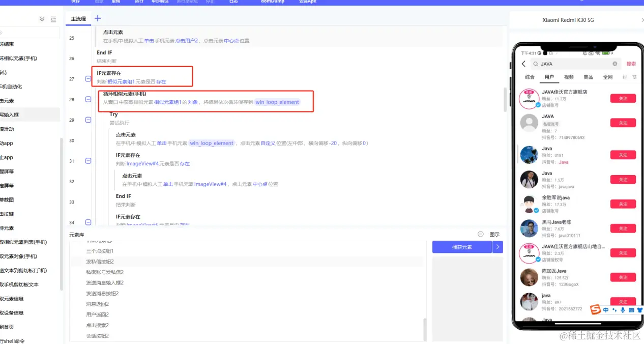644x344 pixels.
Task: Follow 黑马Java老陈 via 关注 button
Action: point(623,228)
